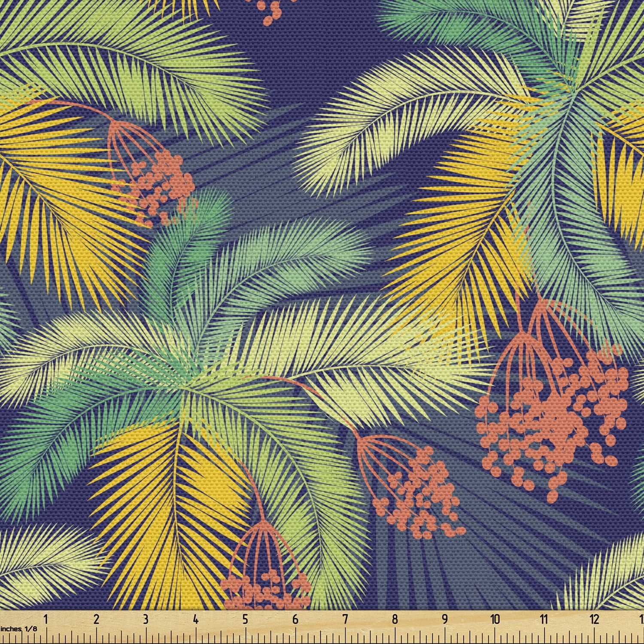Click the number 1 on the ruler
The image size is (644, 644).
pyautogui.click(x=46, y=619)
